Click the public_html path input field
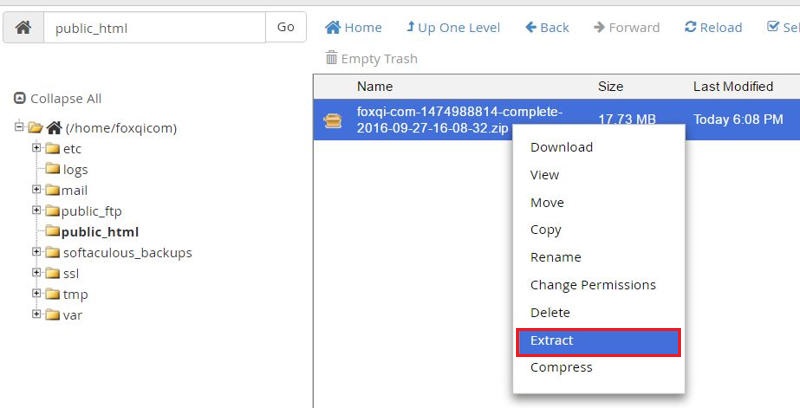This screenshot has width=800, height=408. point(155,28)
